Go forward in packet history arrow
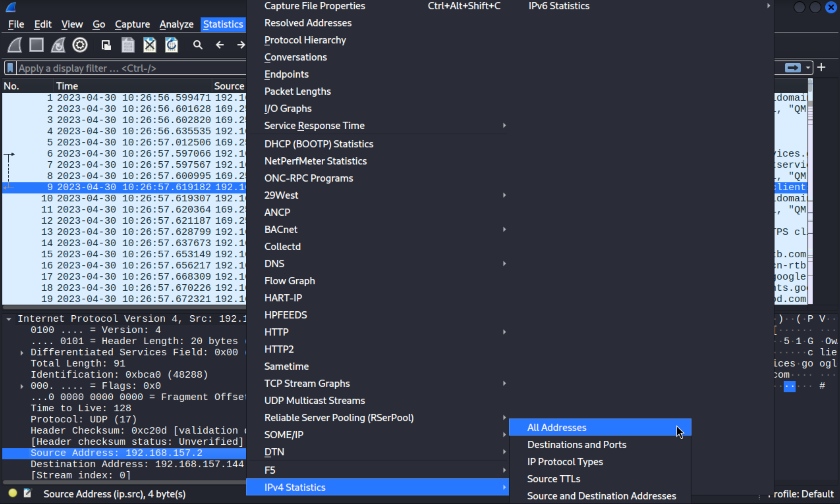This screenshot has height=504, width=840. (x=241, y=45)
